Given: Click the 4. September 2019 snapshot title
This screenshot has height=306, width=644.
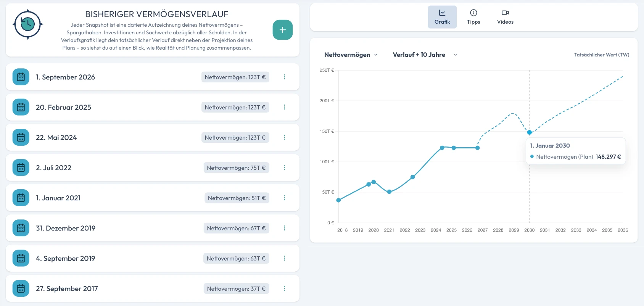Looking at the screenshot, I should tap(66, 258).
